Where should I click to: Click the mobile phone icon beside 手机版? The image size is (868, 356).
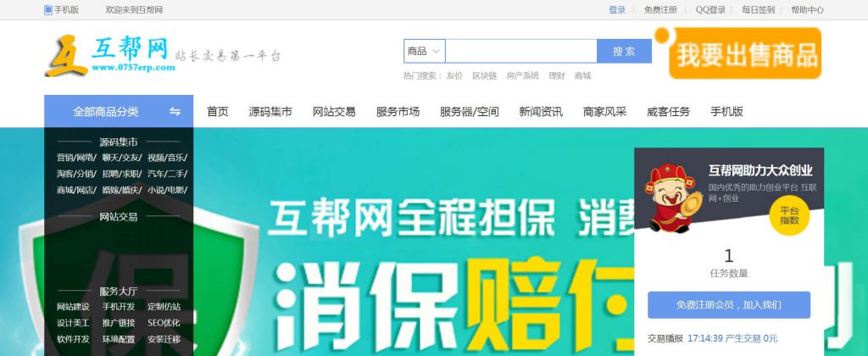pyautogui.click(x=48, y=10)
